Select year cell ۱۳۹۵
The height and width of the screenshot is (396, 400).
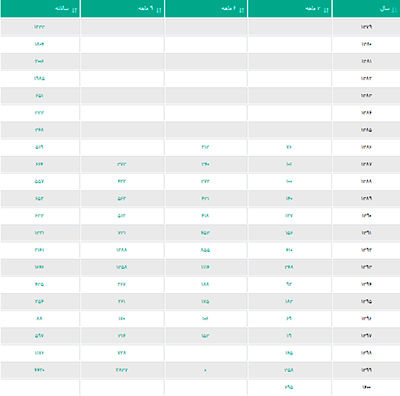click(x=366, y=301)
